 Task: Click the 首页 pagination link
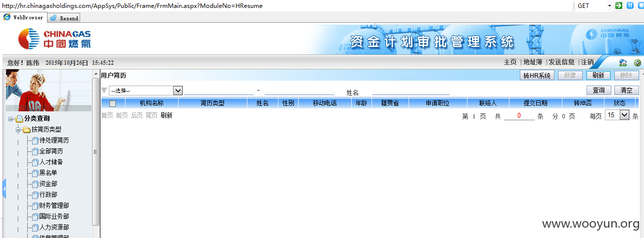coord(107,115)
